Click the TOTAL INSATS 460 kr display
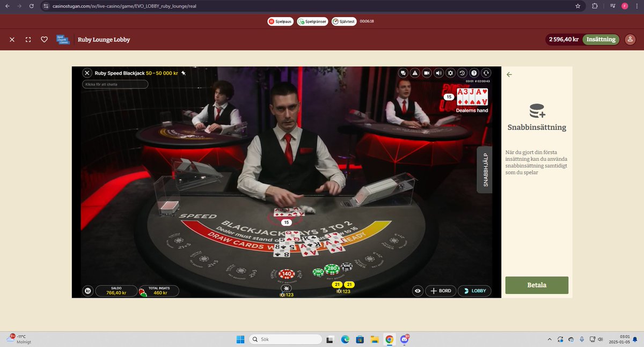 click(158, 291)
